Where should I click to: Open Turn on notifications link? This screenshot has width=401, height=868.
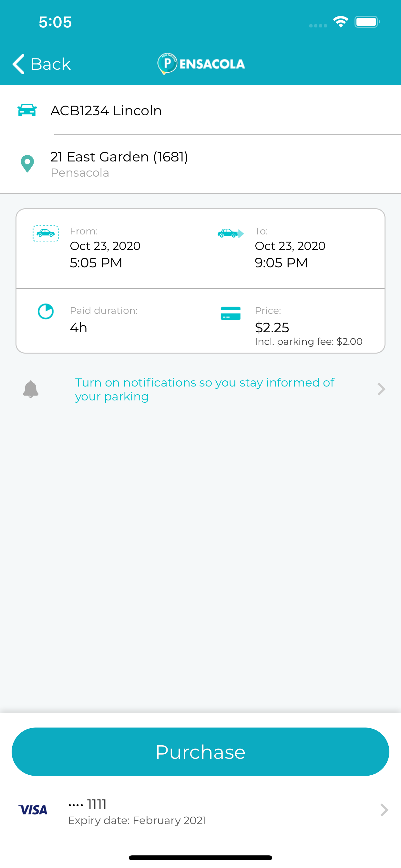(205, 389)
